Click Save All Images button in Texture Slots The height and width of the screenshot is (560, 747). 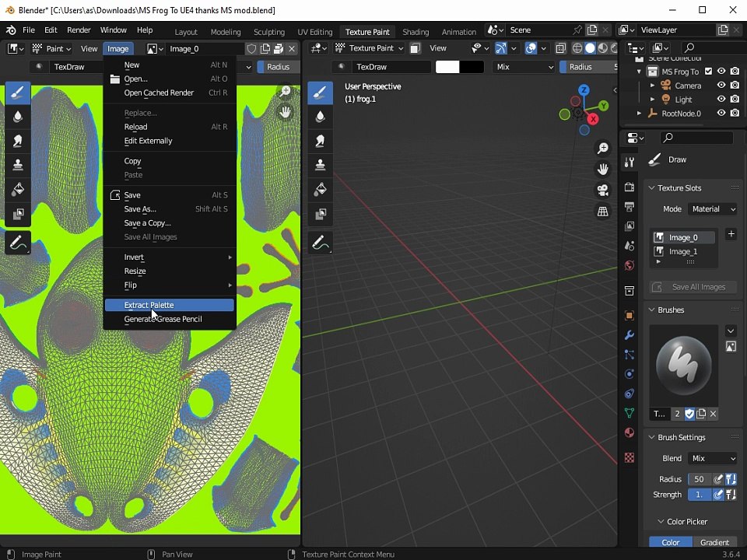tap(693, 287)
